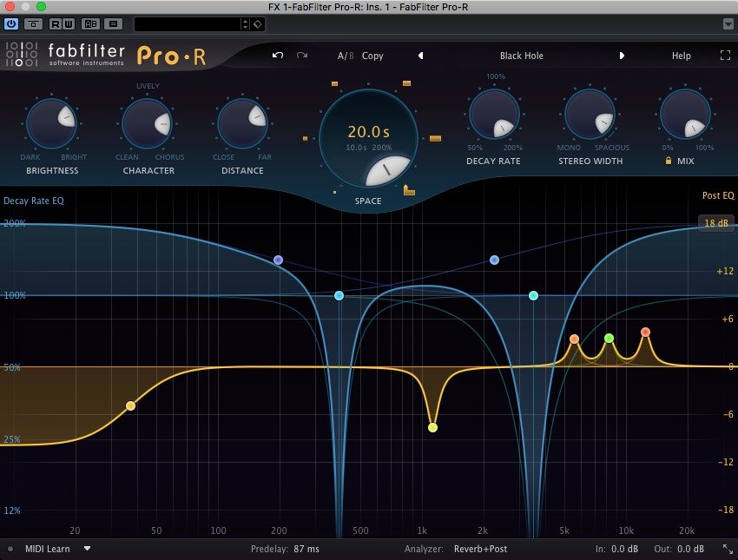
Task: Open the MIDI Learn dropdown arrow
Action: (x=87, y=548)
